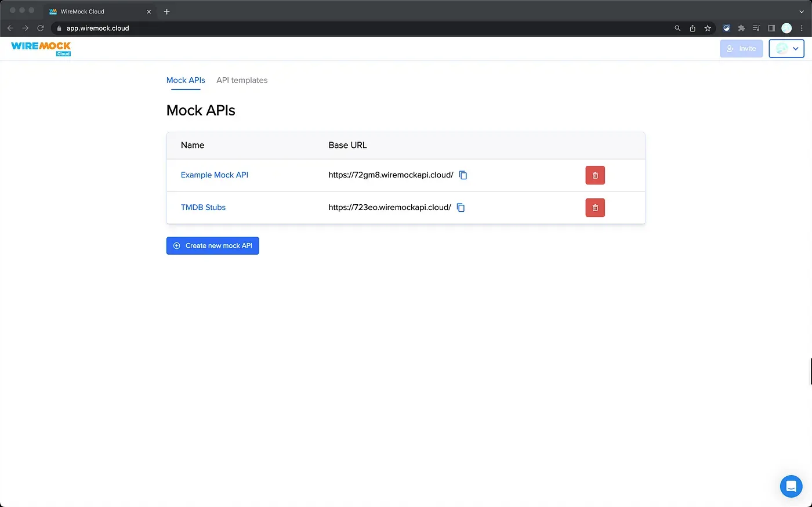
Task: Reload the page in the browser
Action: (41, 28)
